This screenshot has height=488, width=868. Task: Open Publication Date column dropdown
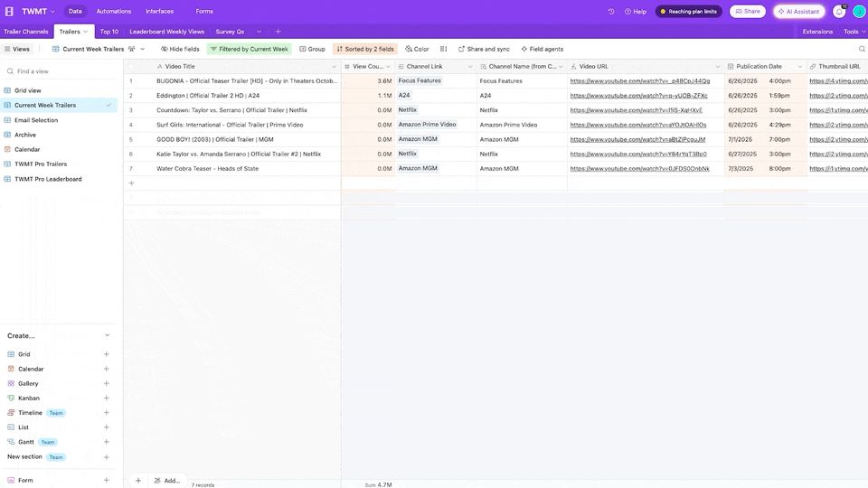pyautogui.click(x=800, y=66)
